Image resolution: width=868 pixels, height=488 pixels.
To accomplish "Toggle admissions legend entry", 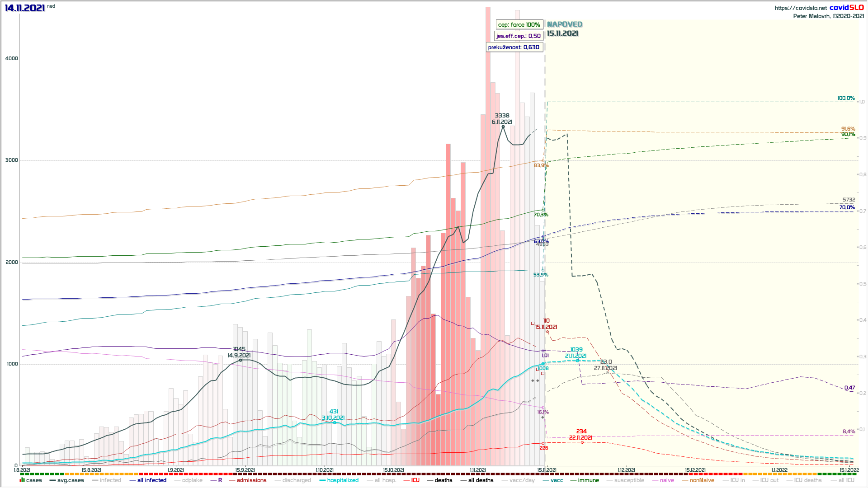I will pos(251,480).
